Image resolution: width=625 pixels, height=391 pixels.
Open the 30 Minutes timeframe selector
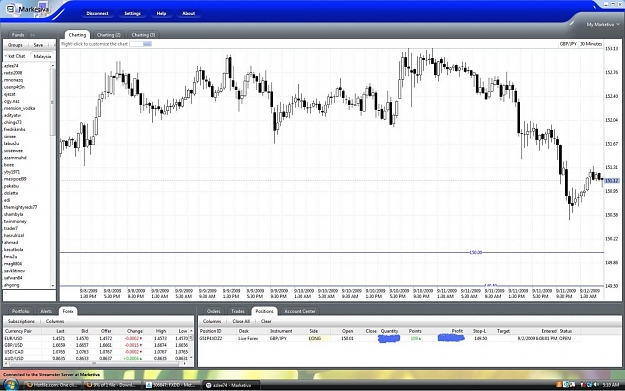click(591, 44)
